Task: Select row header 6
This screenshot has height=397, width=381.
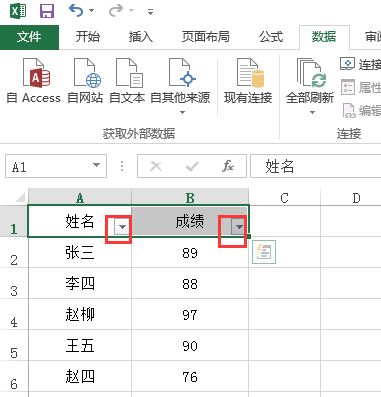Action: click(x=14, y=376)
